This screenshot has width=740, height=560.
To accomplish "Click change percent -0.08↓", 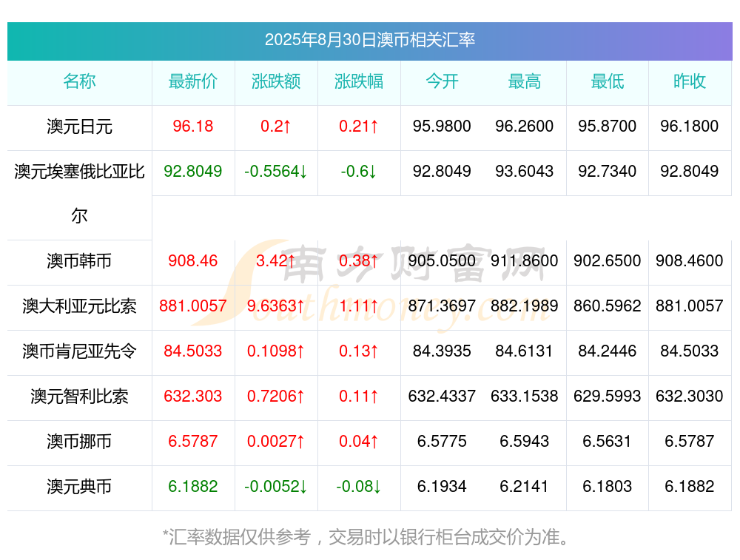I will (x=359, y=487).
